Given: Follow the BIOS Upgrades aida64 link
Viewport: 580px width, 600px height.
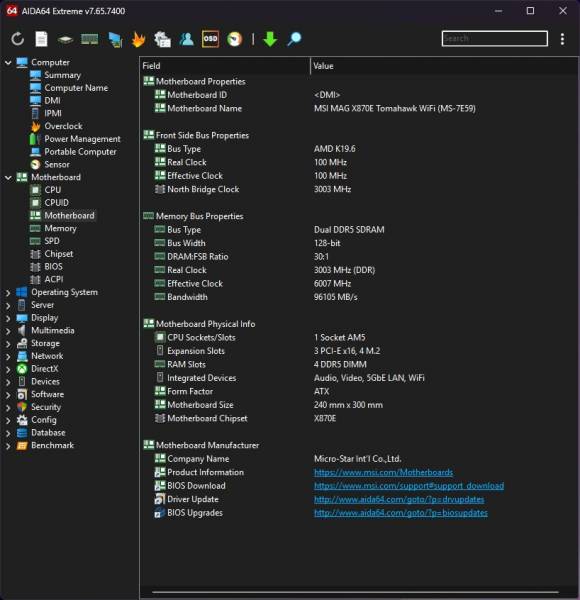Looking at the screenshot, I should (x=401, y=513).
